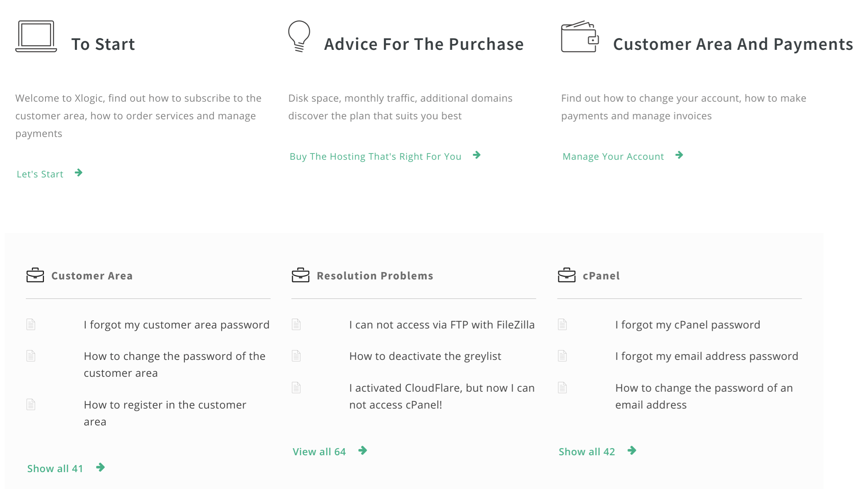This screenshot has height=489, width=868.
Task: Click the laptop icon beside To Start
Action: (36, 36)
